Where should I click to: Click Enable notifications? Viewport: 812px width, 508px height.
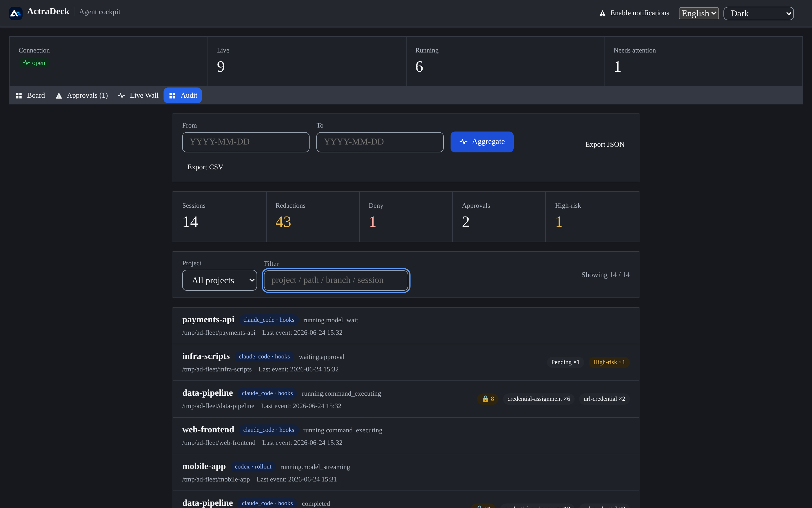634,13
